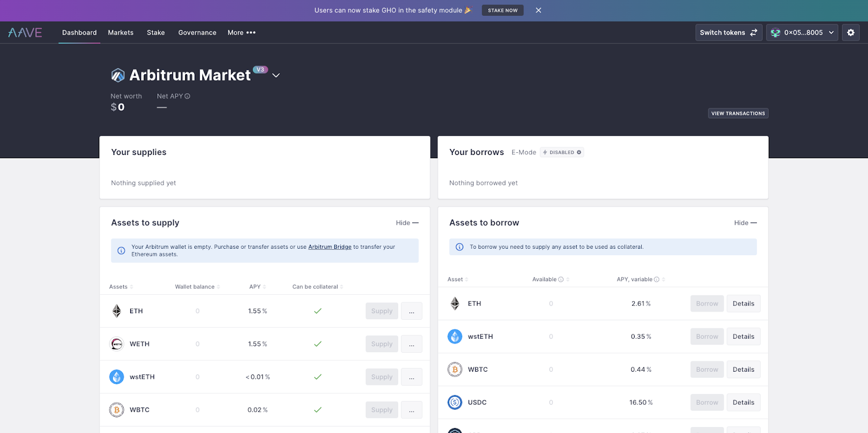Sort borrow list by Asset column
This screenshot has width=868, height=433.
pyautogui.click(x=458, y=280)
